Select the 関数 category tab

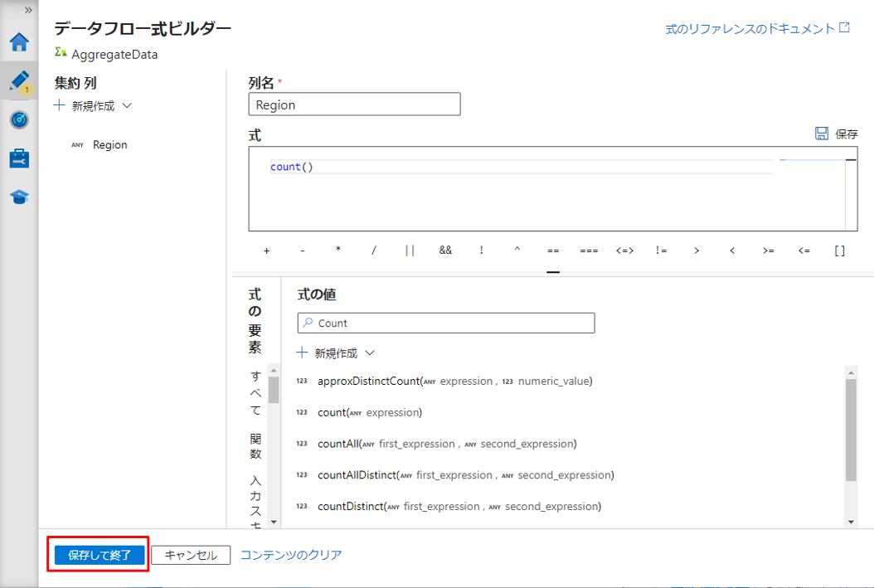pyautogui.click(x=256, y=446)
